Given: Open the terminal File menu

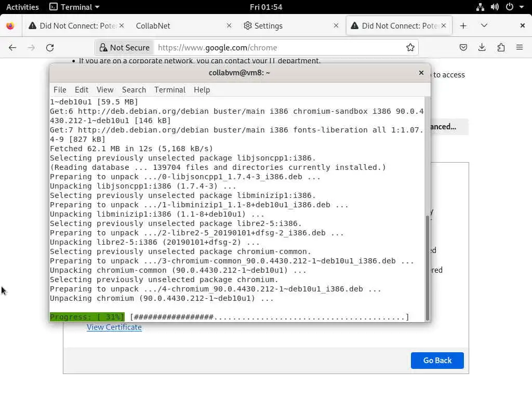Looking at the screenshot, I should click(x=60, y=90).
